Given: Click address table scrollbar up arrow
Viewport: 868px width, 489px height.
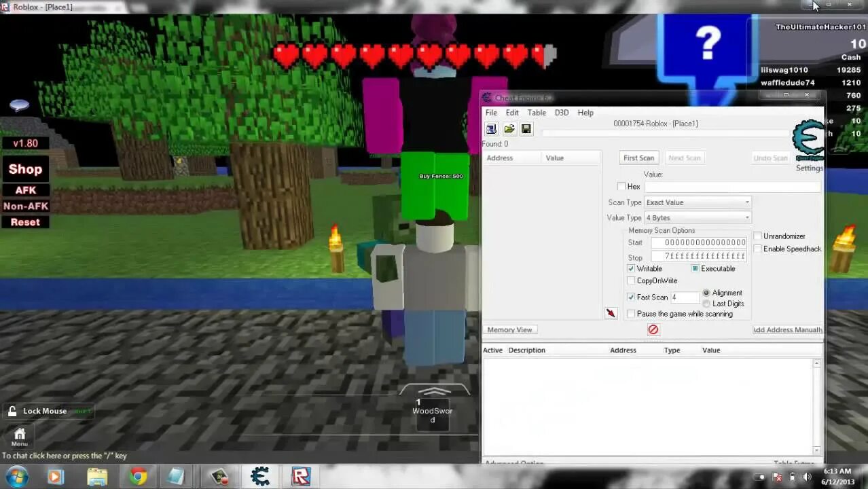Looking at the screenshot, I should (816, 363).
